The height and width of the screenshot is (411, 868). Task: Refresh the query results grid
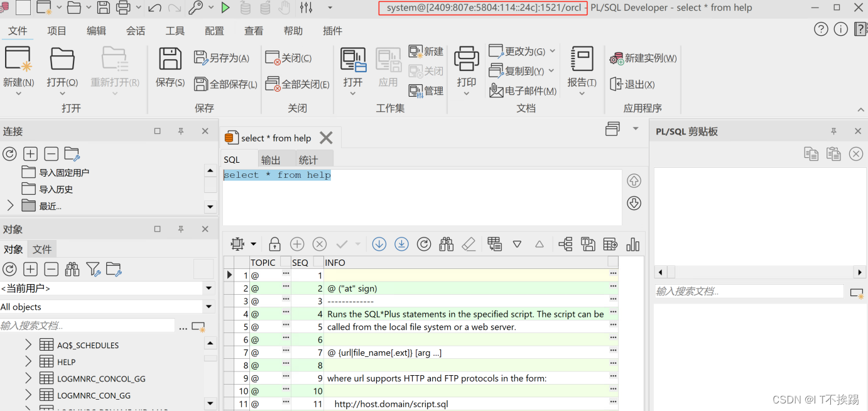pyautogui.click(x=424, y=244)
